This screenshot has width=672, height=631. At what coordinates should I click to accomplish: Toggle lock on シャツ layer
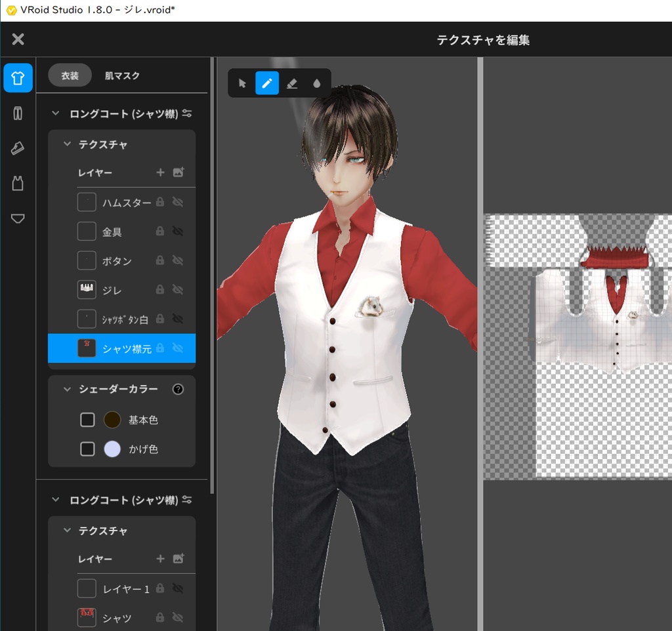click(160, 618)
